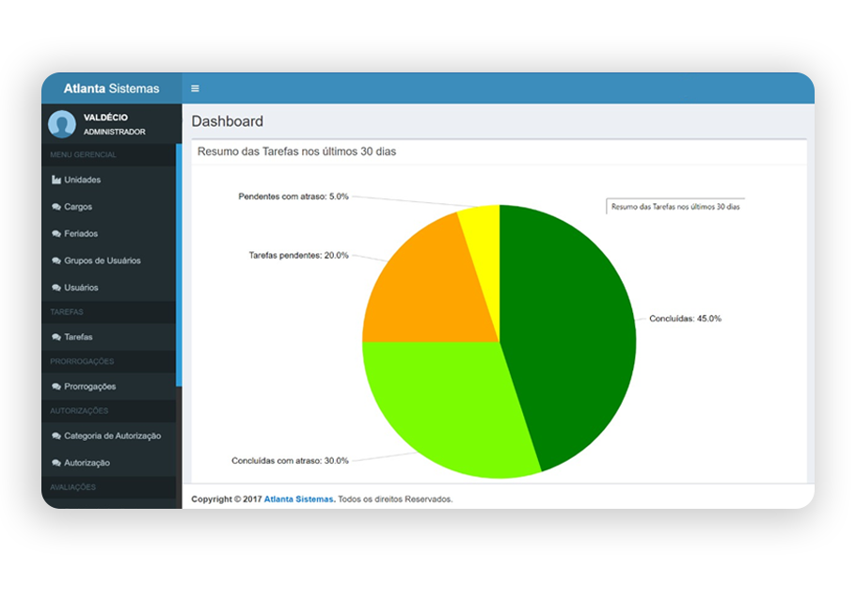Click the chart legend box
This screenshot has width=856, height=616.
pyautogui.click(x=674, y=206)
